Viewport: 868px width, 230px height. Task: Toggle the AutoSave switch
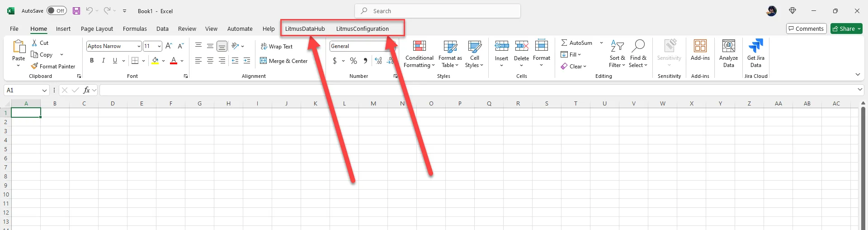57,11
